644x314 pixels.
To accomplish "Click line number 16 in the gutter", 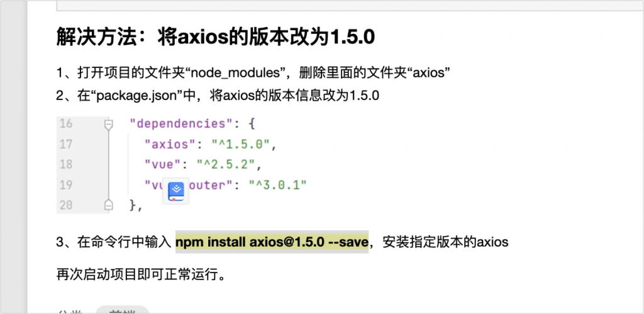I will coord(65,124).
